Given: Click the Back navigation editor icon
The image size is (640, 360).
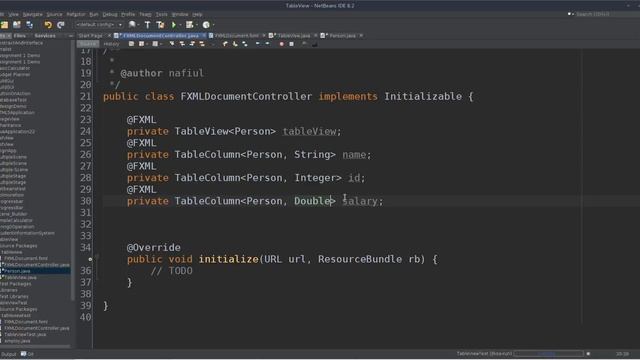Looking at the screenshot, I should pyautogui.click(x=142, y=44).
